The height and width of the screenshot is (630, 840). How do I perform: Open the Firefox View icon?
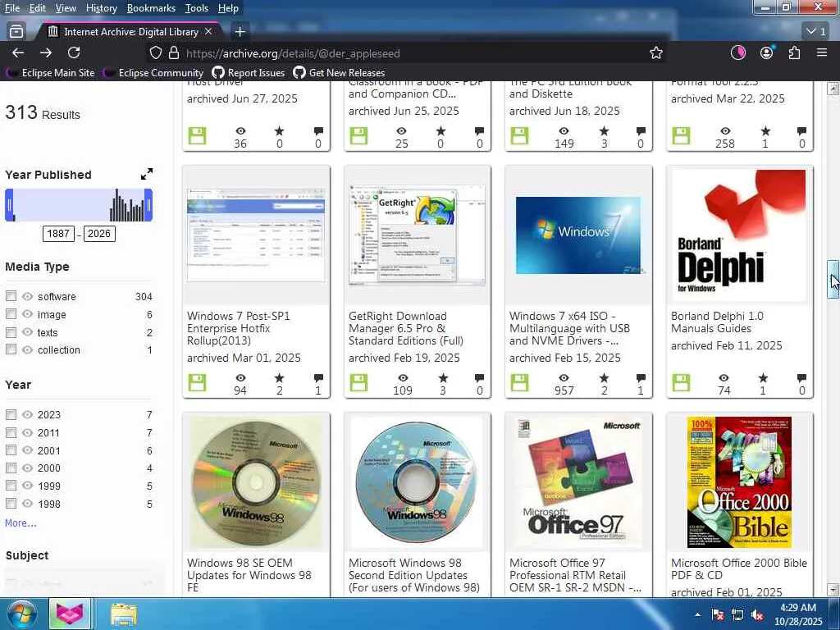click(x=16, y=32)
